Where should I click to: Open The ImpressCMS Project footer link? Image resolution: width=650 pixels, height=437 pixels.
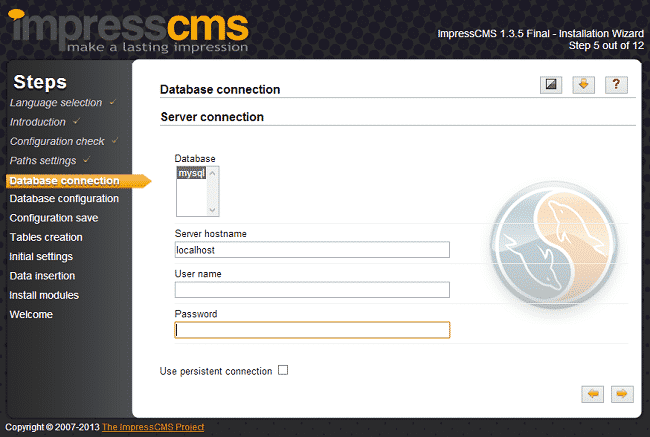(x=153, y=427)
